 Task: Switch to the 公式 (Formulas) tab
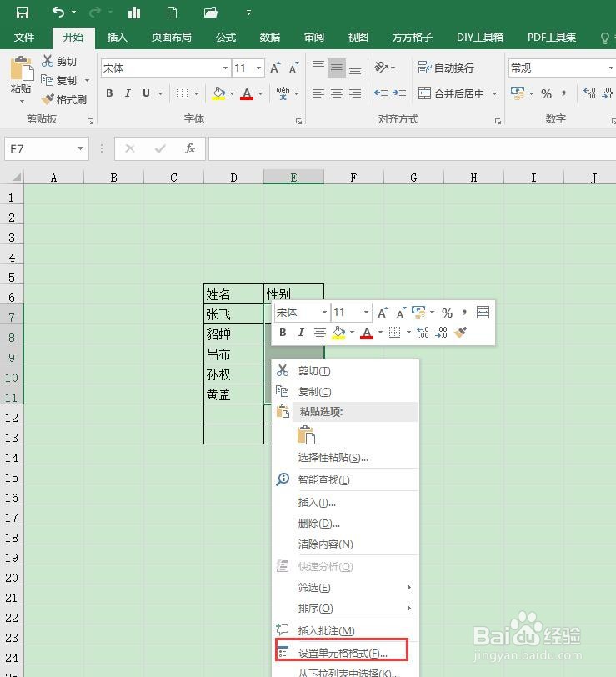click(226, 38)
